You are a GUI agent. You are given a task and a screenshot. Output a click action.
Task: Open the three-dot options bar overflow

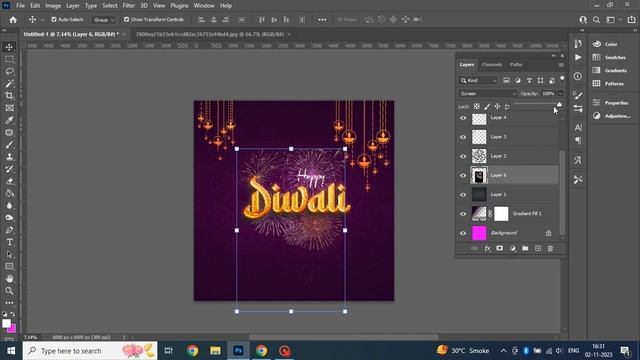[322, 20]
